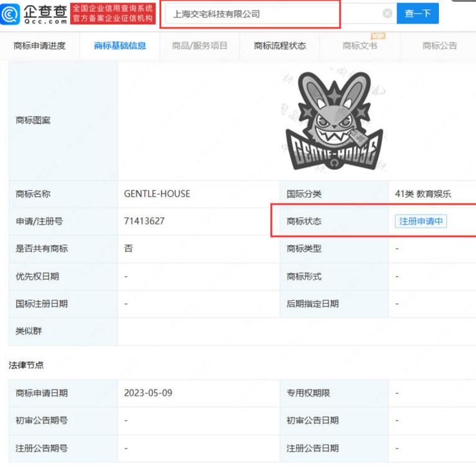Click the 41类 教育娱乐 classification value

(x=423, y=194)
